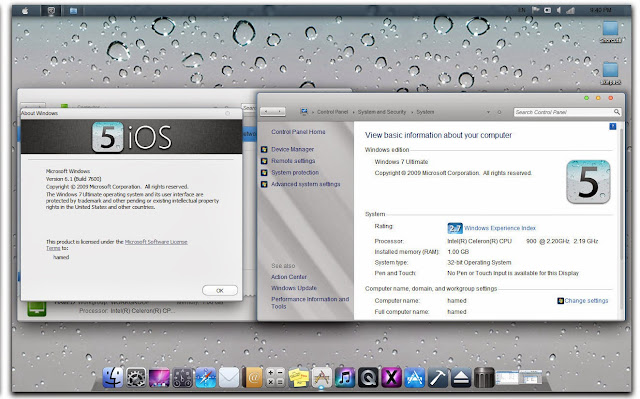Click the '1.00 GB' installed memory value
The image size is (640, 399).
tap(458, 252)
